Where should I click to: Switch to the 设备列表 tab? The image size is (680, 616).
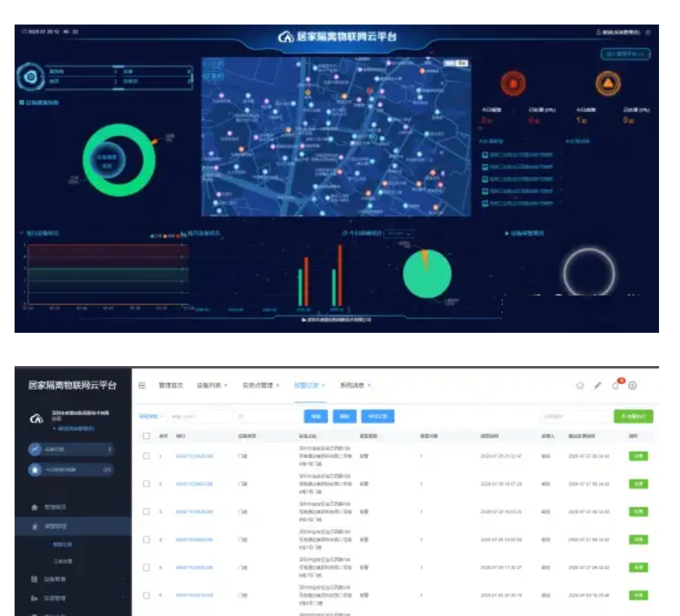tap(209, 385)
